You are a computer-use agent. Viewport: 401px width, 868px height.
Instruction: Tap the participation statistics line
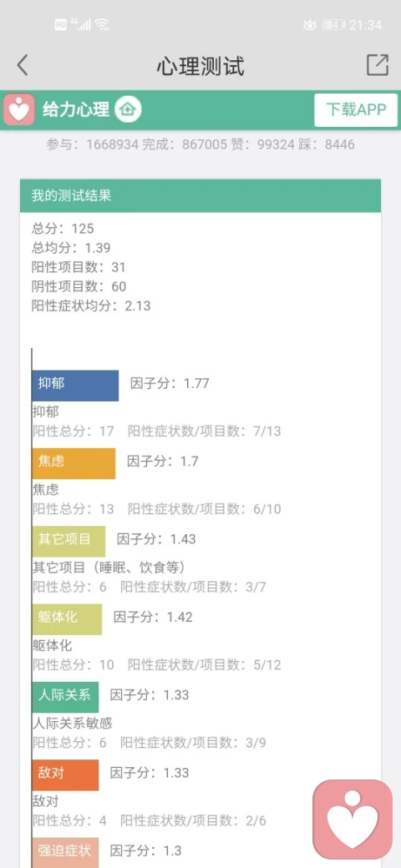pyautogui.click(x=200, y=145)
